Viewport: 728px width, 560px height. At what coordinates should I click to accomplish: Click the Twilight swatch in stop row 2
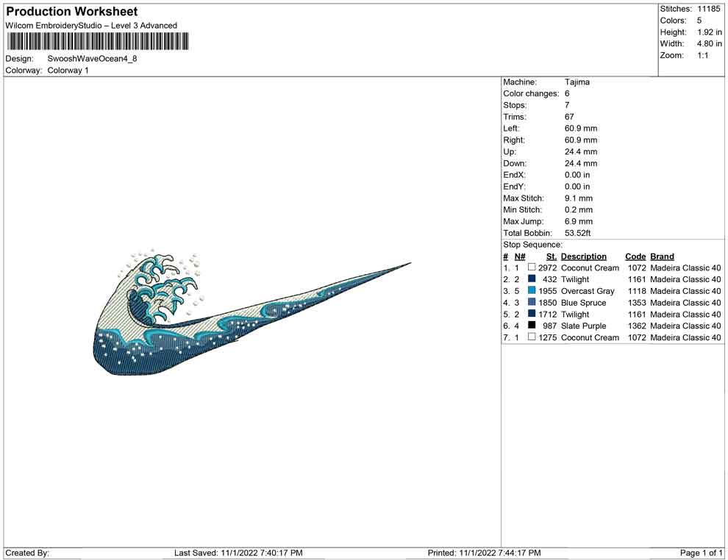532,279
